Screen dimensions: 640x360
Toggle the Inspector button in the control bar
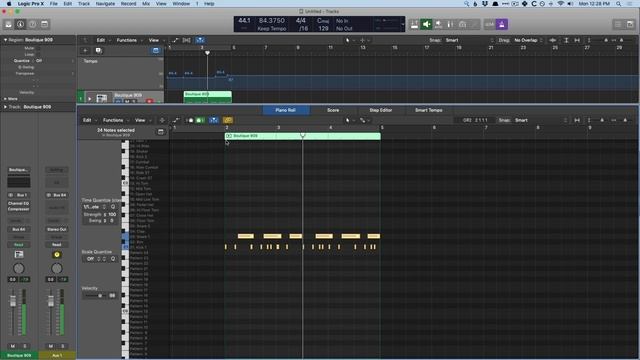point(20,24)
